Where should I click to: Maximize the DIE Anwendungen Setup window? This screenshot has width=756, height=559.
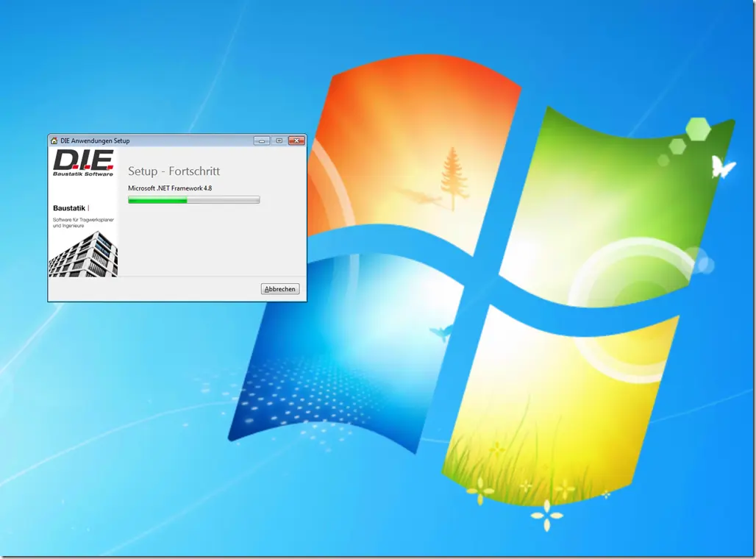click(x=279, y=140)
